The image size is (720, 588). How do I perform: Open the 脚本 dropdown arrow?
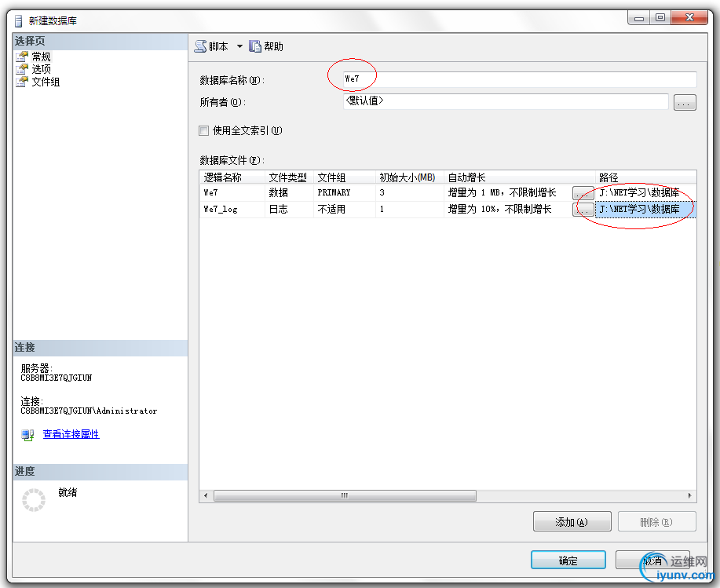click(239, 46)
